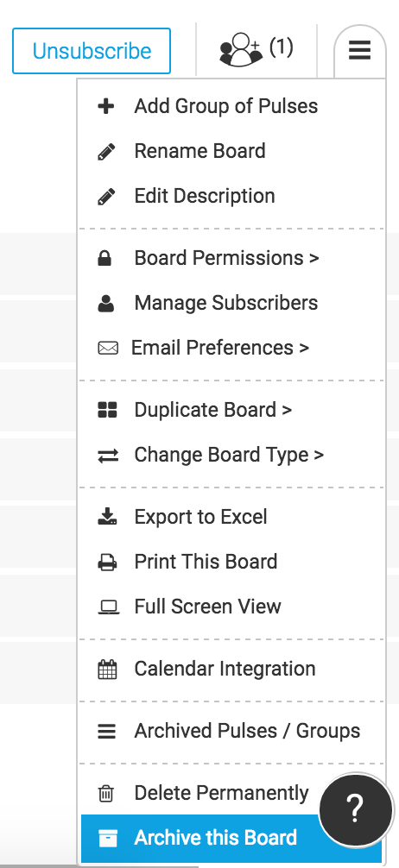The width and height of the screenshot is (399, 868).
Task: Open the round question mark help button
Action: [355, 810]
